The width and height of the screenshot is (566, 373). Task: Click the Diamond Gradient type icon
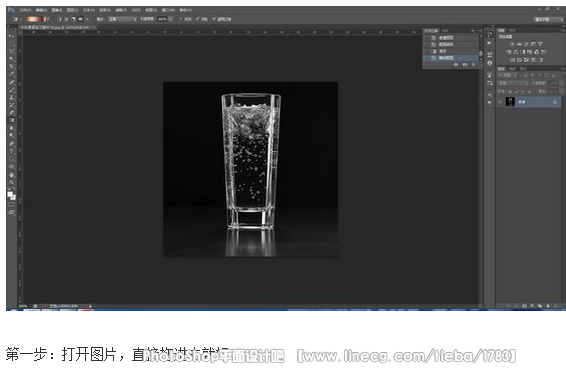tap(87, 19)
